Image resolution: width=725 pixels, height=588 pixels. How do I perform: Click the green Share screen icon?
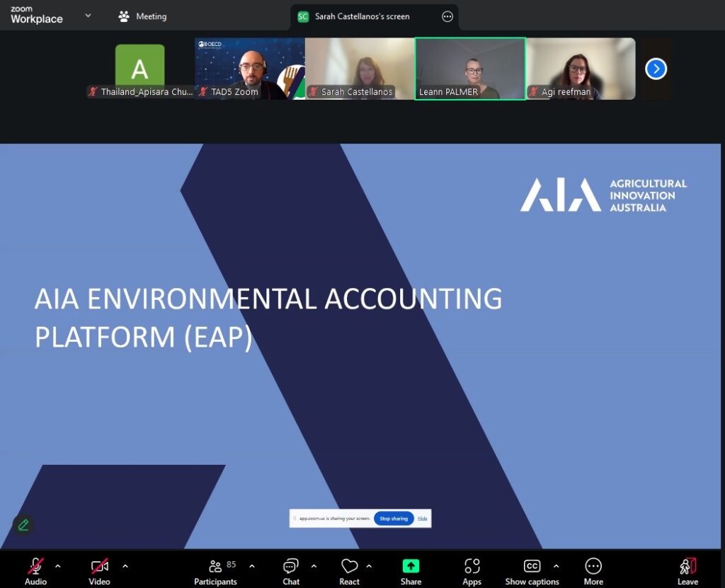click(x=411, y=566)
